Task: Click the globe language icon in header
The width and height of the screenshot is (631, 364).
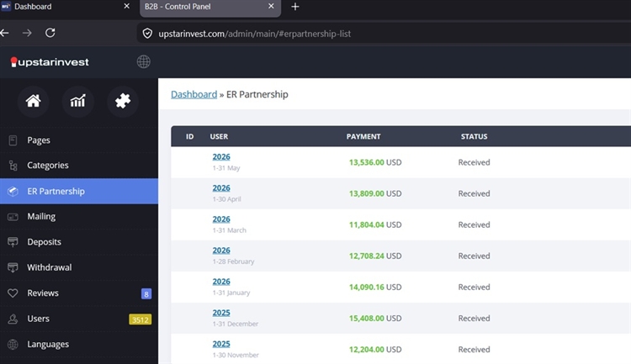Action: pos(144,61)
